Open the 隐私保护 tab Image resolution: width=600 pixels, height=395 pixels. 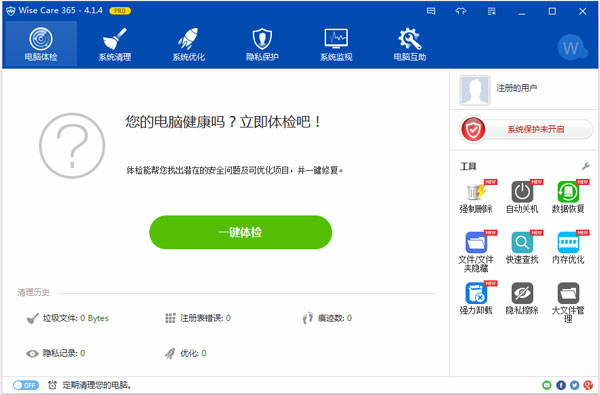(x=262, y=44)
